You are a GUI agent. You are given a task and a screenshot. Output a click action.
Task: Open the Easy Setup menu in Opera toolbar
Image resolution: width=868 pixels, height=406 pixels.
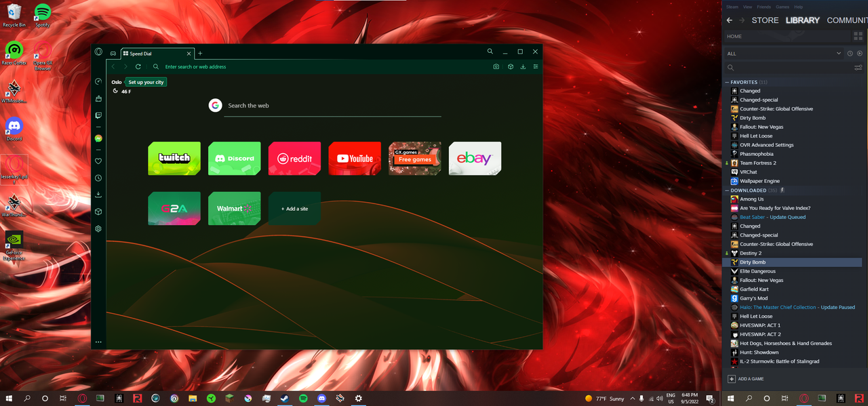coord(536,66)
